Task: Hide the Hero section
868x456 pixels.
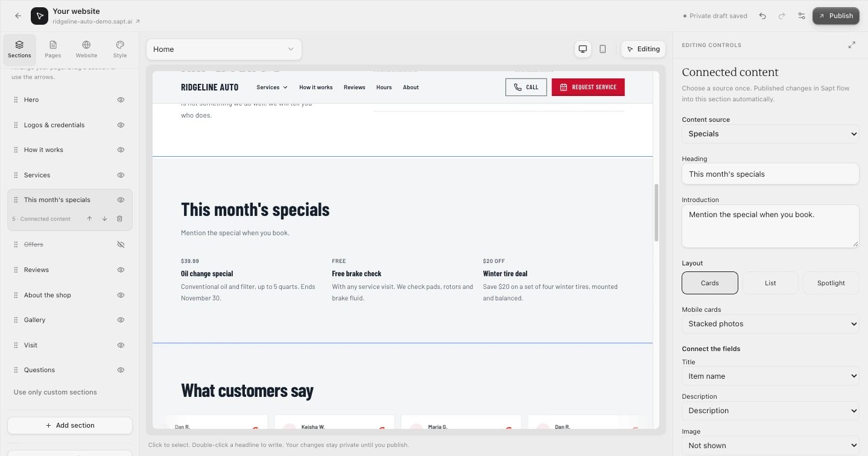Action: 121,100
